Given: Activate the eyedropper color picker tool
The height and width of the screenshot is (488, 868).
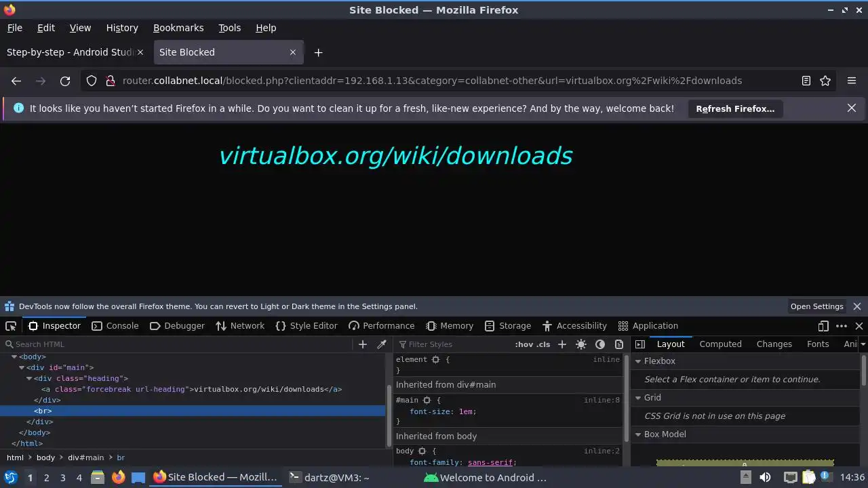Looking at the screenshot, I should 382,344.
